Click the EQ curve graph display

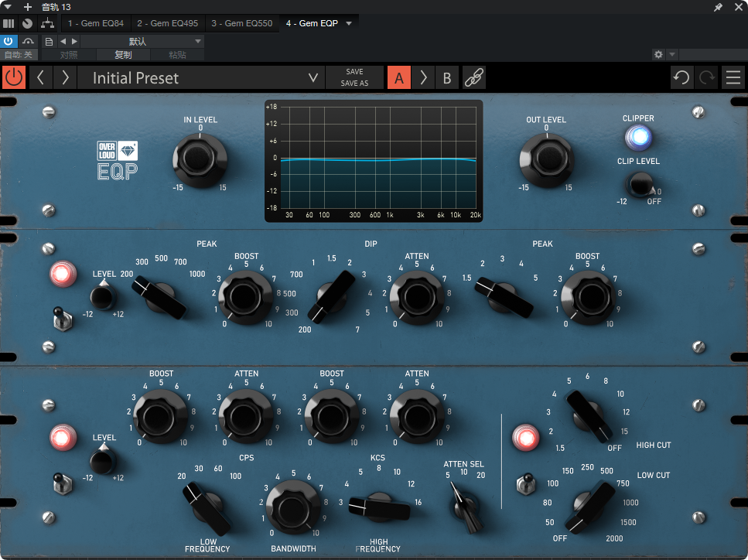click(374, 161)
